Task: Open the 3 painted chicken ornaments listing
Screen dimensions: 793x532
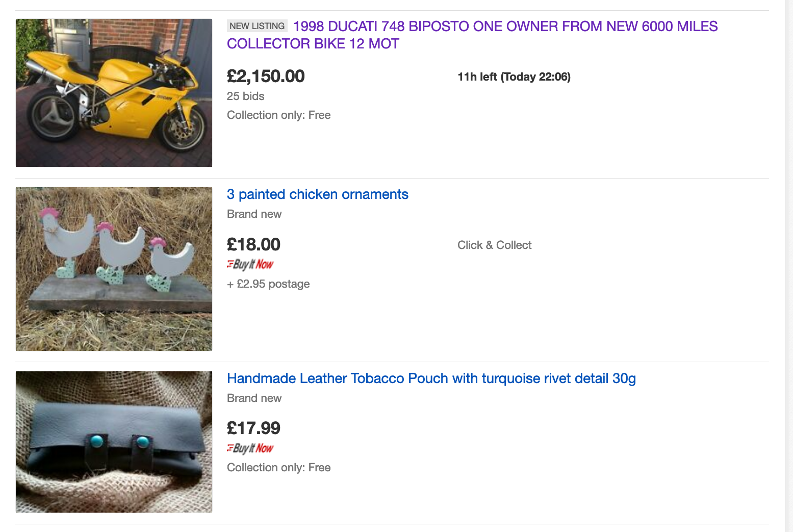Action: point(317,194)
